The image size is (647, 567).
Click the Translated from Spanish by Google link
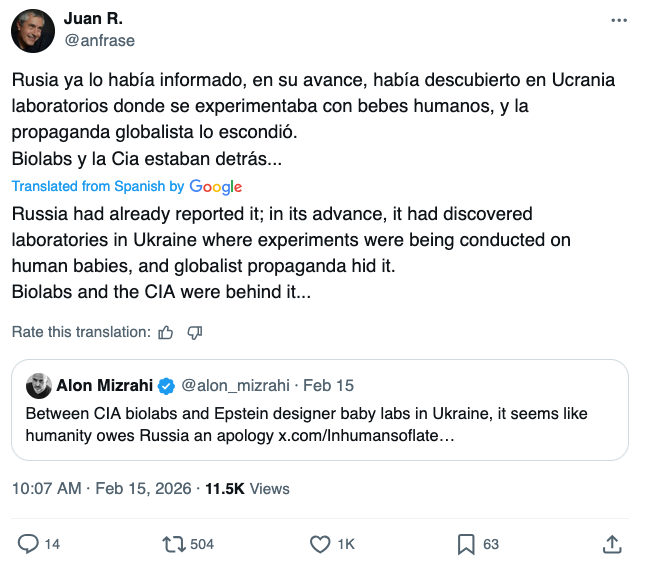click(x=127, y=186)
